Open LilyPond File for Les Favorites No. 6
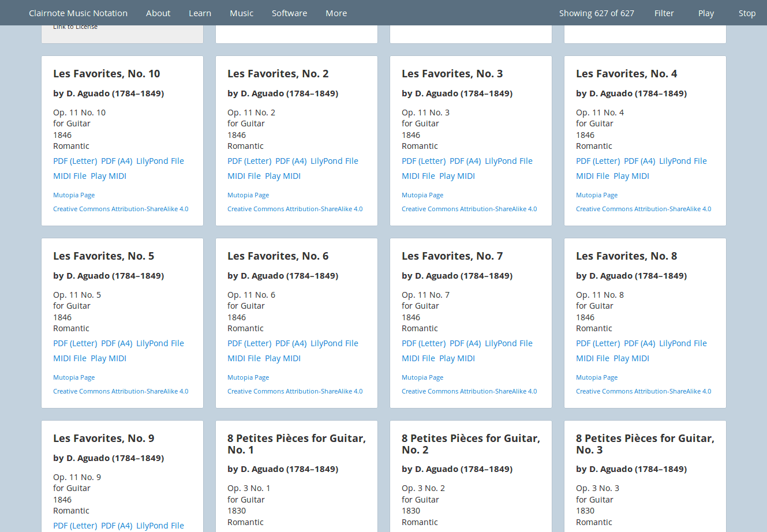The width and height of the screenshot is (767, 532). [x=334, y=343]
